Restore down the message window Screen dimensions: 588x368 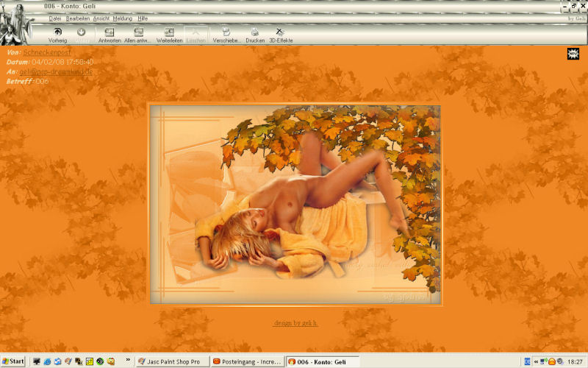coord(574,7)
